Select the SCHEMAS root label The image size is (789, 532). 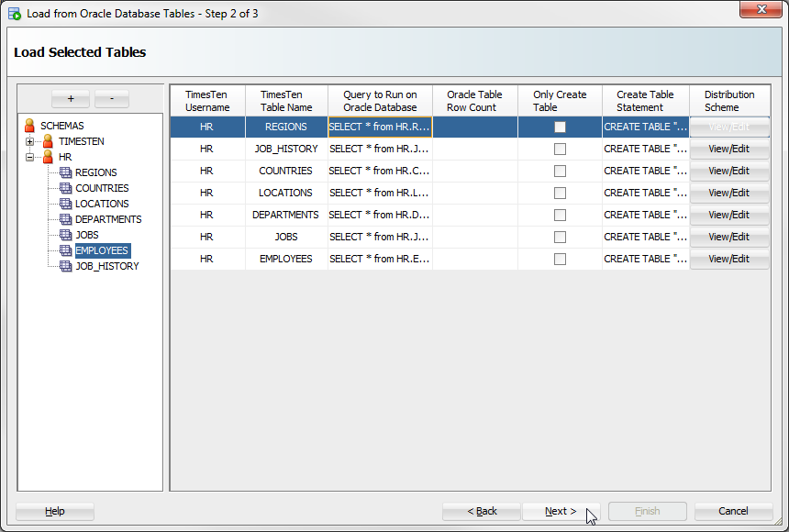pos(62,126)
